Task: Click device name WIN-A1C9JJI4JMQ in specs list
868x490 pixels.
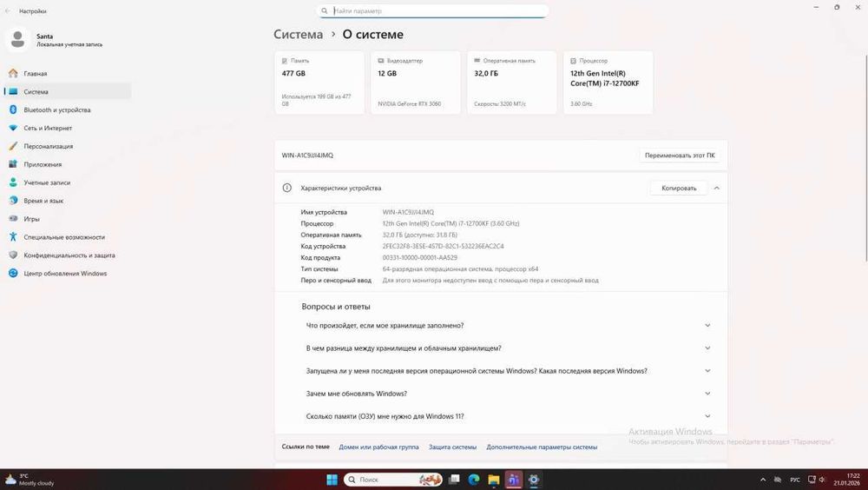Action: coord(408,212)
